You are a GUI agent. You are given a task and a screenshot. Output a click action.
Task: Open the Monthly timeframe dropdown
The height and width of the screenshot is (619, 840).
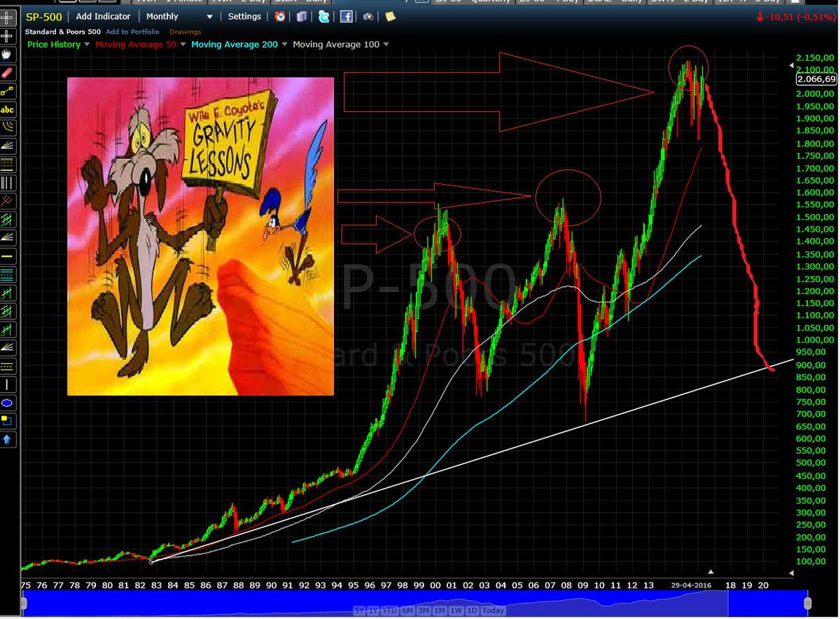point(179,16)
